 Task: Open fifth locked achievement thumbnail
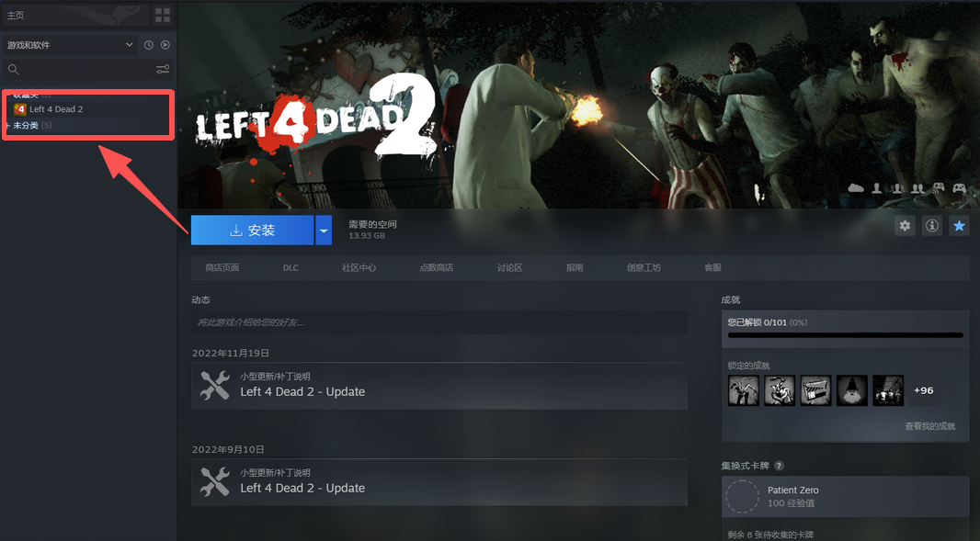888,390
